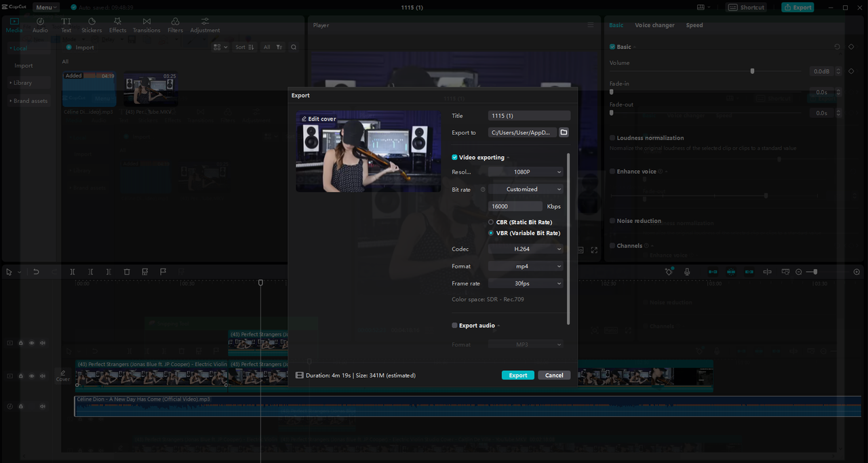Viewport: 868px width, 463px height.
Task: Click the marker flag icon in timeline toolbar
Action: tap(163, 272)
